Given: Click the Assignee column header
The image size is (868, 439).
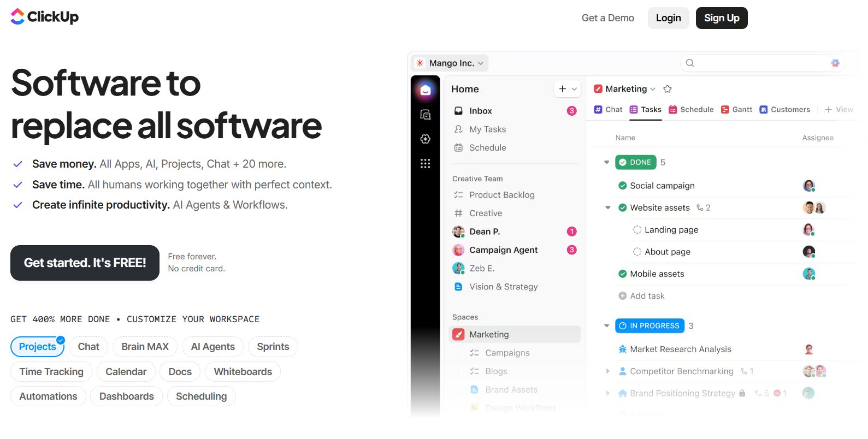Looking at the screenshot, I should 818,138.
